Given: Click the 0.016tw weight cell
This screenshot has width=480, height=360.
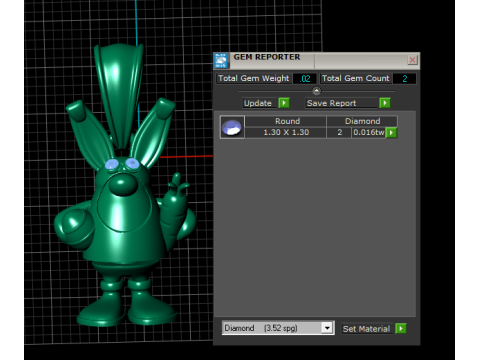Looking at the screenshot, I should 369,132.
